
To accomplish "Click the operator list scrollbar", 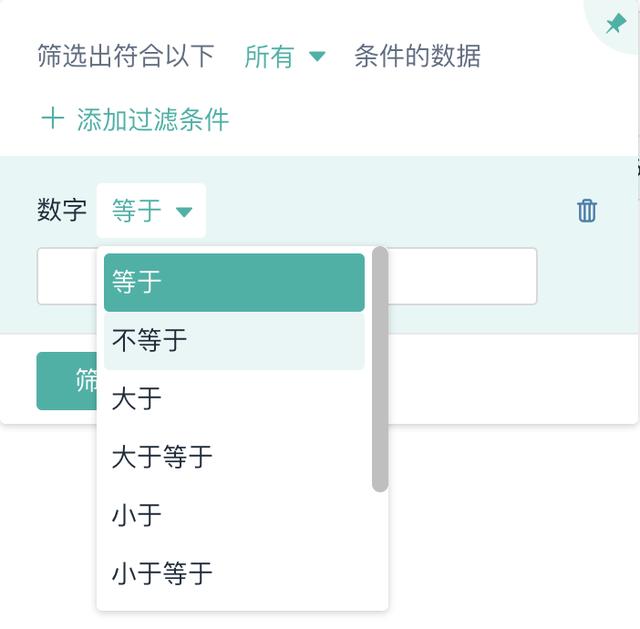I will pos(380,370).
